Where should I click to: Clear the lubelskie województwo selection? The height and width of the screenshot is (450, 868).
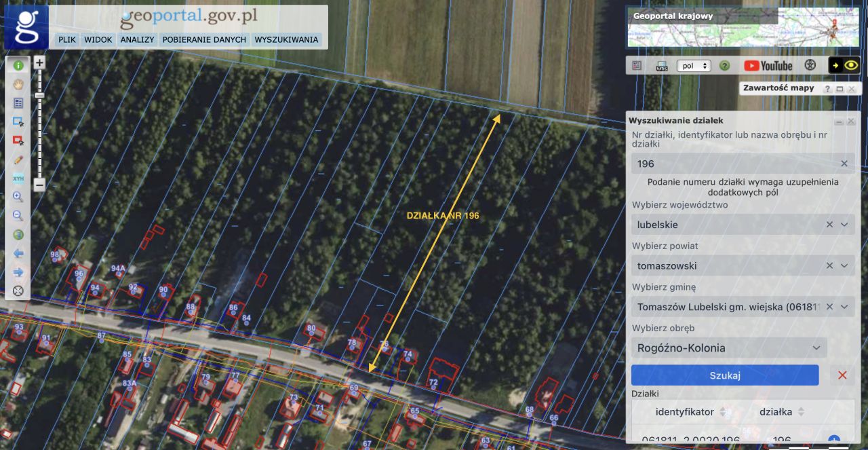click(829, 224)
